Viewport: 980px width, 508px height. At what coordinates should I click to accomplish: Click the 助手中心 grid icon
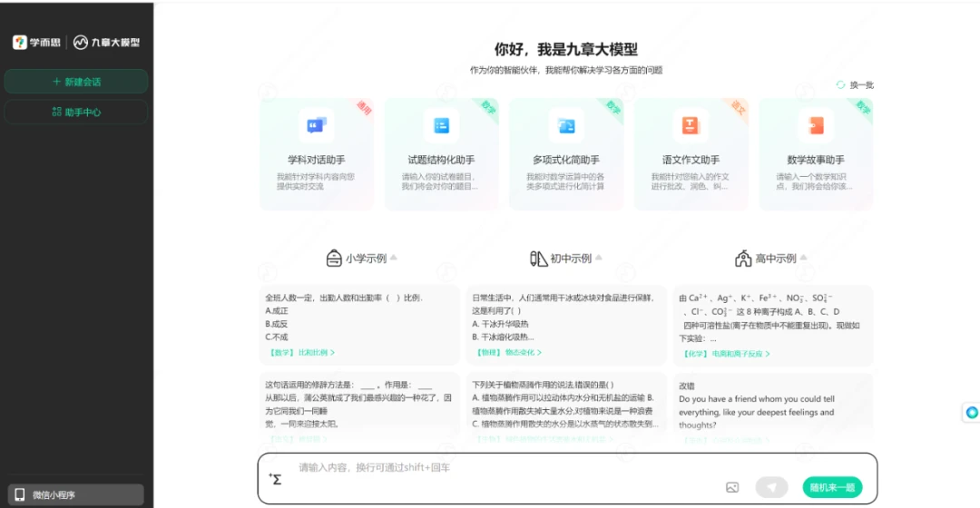[x=57, y=112]
